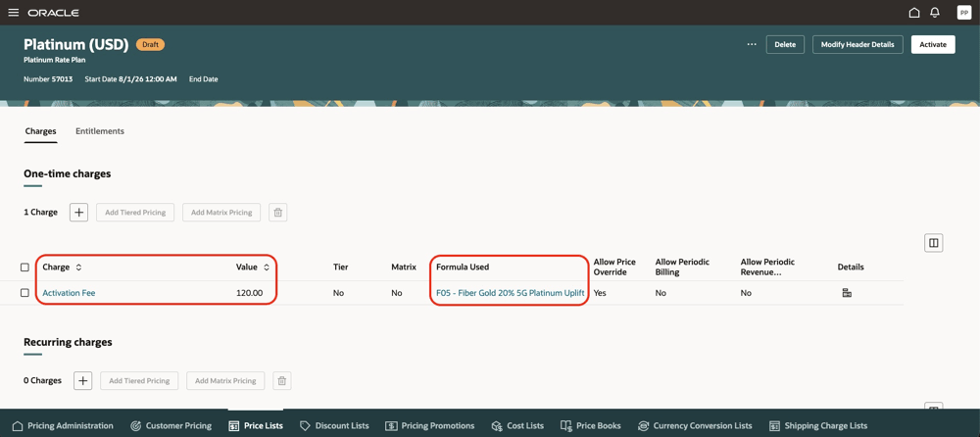
Task: Open Activation Fee details icon
Action: pyautogui.click(x=847, y=293)
